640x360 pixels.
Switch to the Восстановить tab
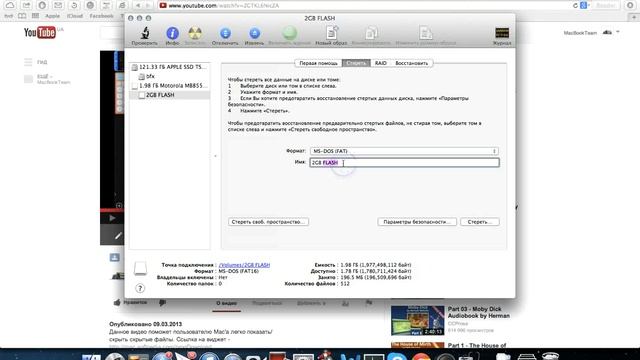tap(411, 63)
